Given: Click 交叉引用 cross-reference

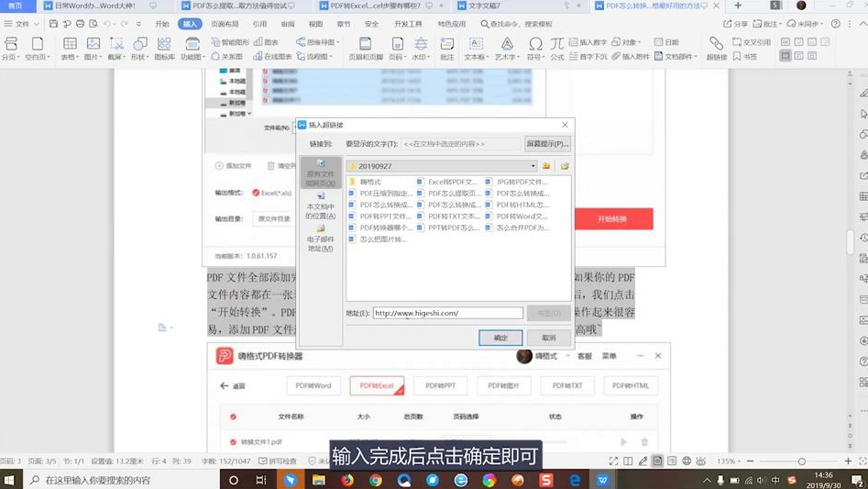Looking at the screenshot, I should [752, 42].
